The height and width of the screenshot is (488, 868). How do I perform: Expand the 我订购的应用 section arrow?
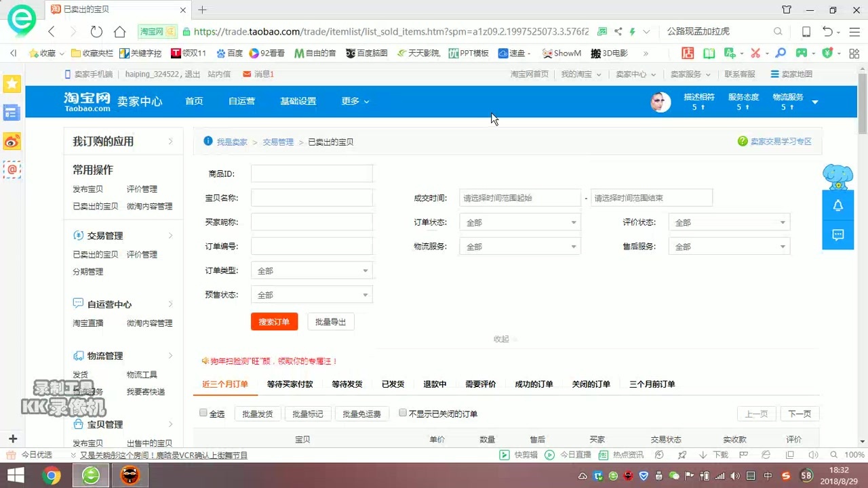170,141
